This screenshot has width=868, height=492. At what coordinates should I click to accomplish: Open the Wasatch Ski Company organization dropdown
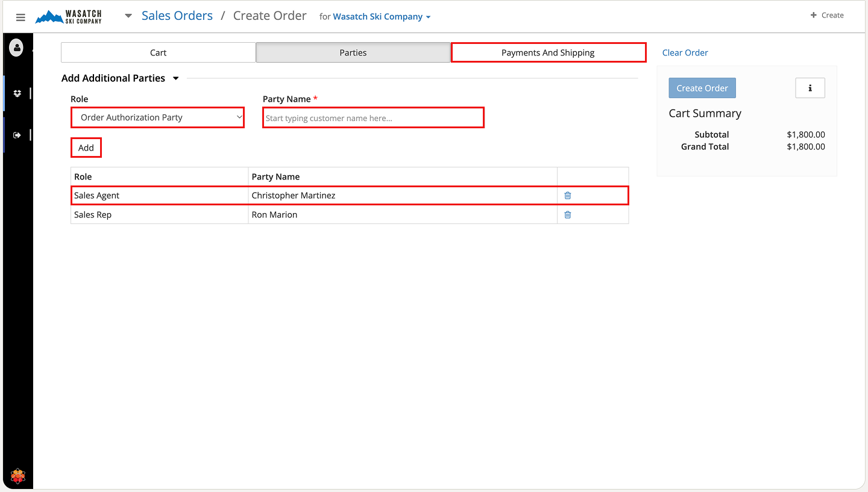point(382,17)
